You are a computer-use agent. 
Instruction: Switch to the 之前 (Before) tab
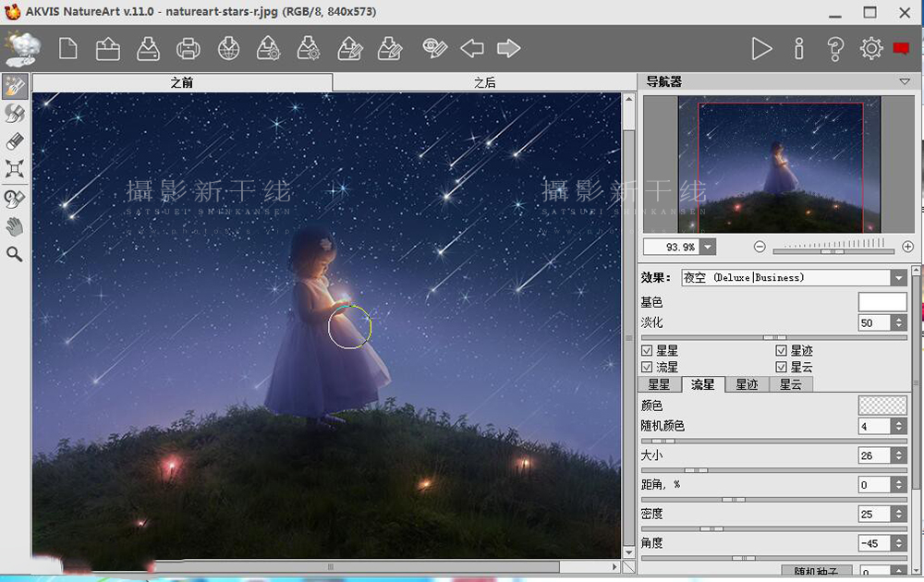(x=183, y=82)
